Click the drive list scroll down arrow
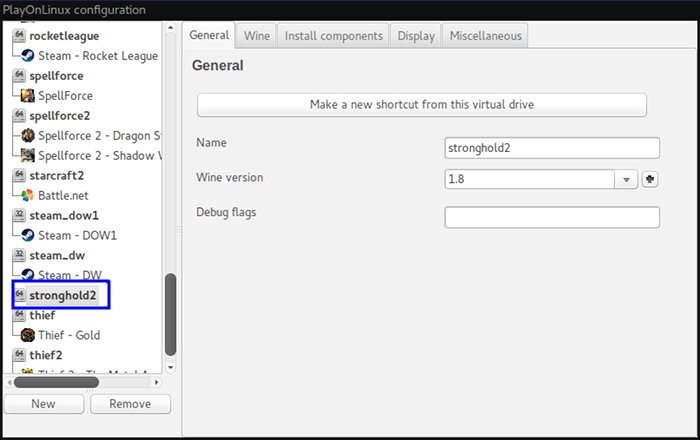This screenshot has width=700, height=440. click(x=171, y=368)
